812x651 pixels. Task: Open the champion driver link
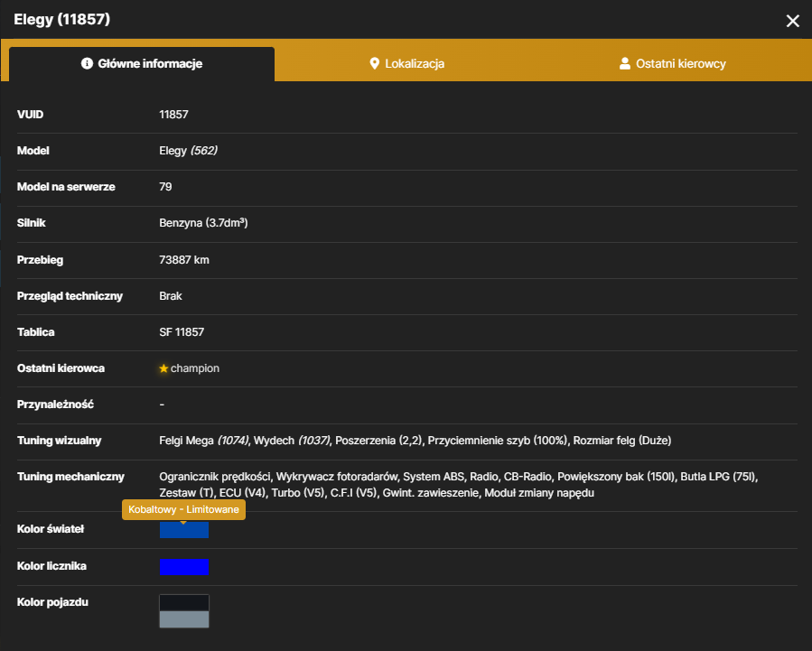tap(195, 368)
